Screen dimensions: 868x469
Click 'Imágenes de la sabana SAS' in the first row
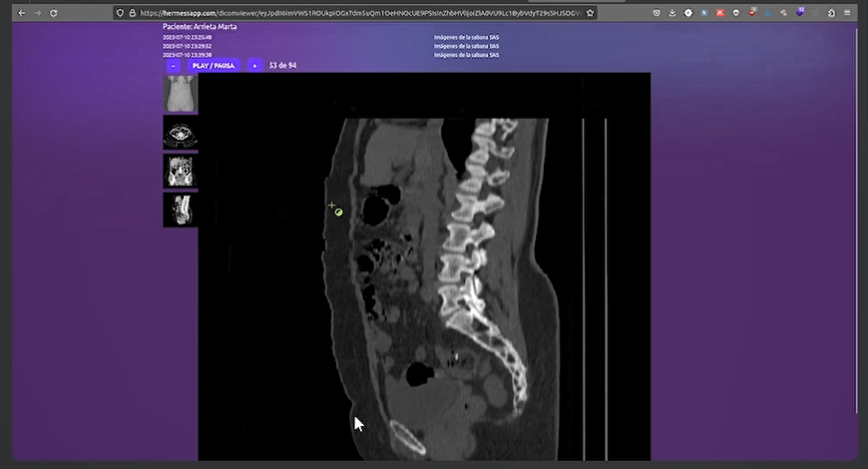point(466,37)
